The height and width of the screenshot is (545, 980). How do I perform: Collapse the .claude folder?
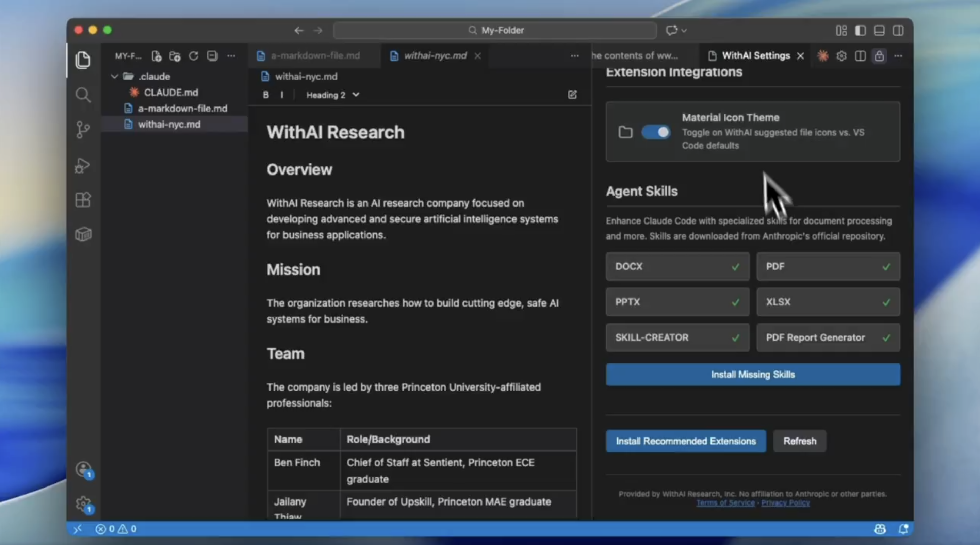pyautogui.click(x=114, y=77)
